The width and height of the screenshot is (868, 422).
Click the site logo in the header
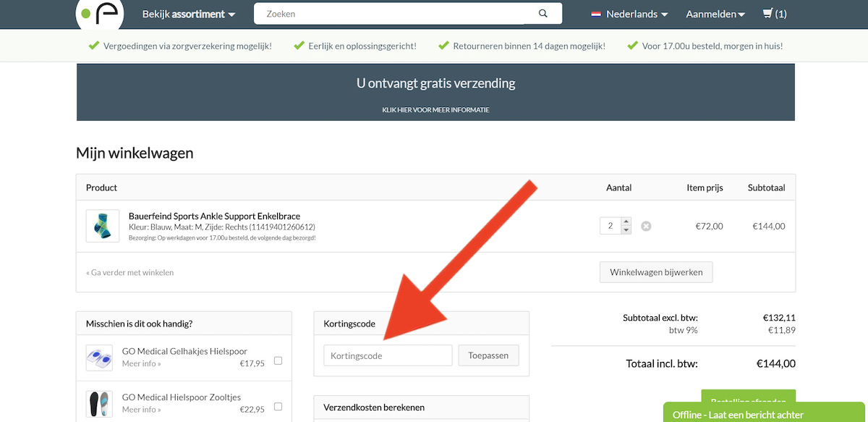pyautogui.click(x=100, y=13)
